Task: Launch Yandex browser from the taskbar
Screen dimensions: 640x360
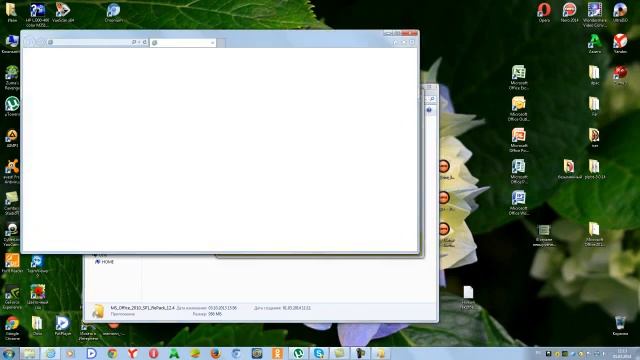Action: 133,353
